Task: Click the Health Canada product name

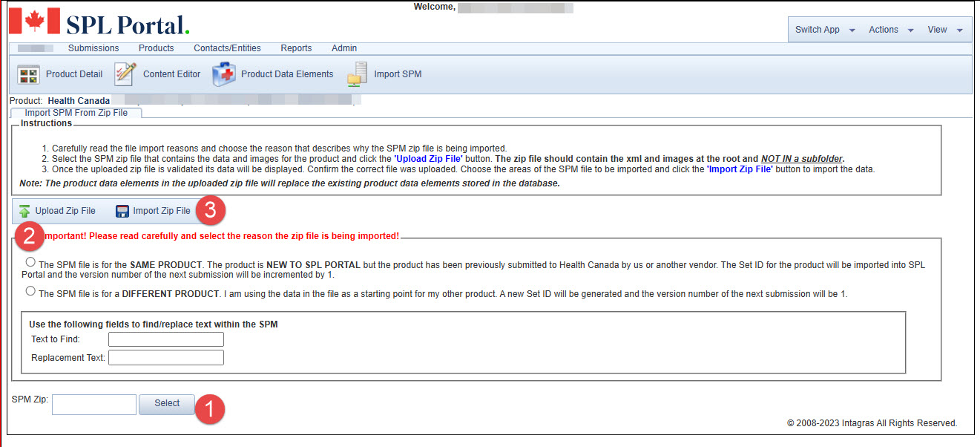Action: coord(79,100)
